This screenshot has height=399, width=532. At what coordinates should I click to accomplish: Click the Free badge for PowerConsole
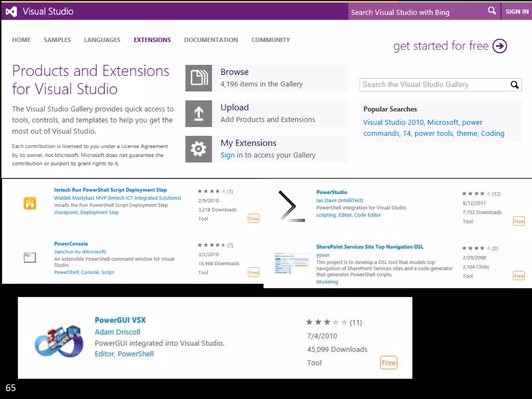point(254,272)
